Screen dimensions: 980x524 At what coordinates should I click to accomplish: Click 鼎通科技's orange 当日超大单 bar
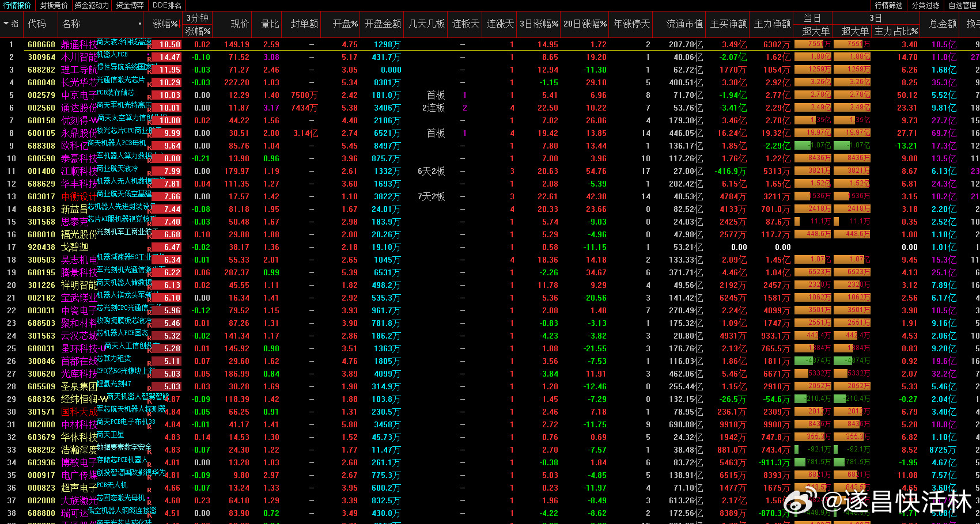pyautogui.click(x=812, y=44)
